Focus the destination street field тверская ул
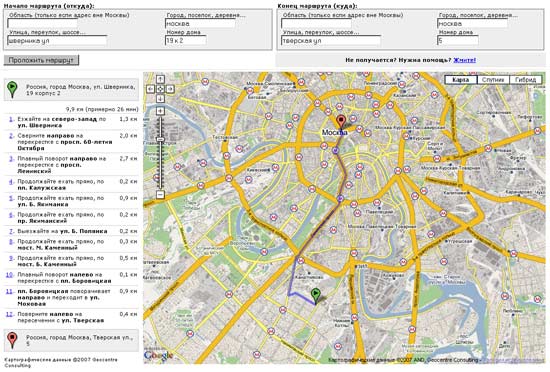 [331, 41]
